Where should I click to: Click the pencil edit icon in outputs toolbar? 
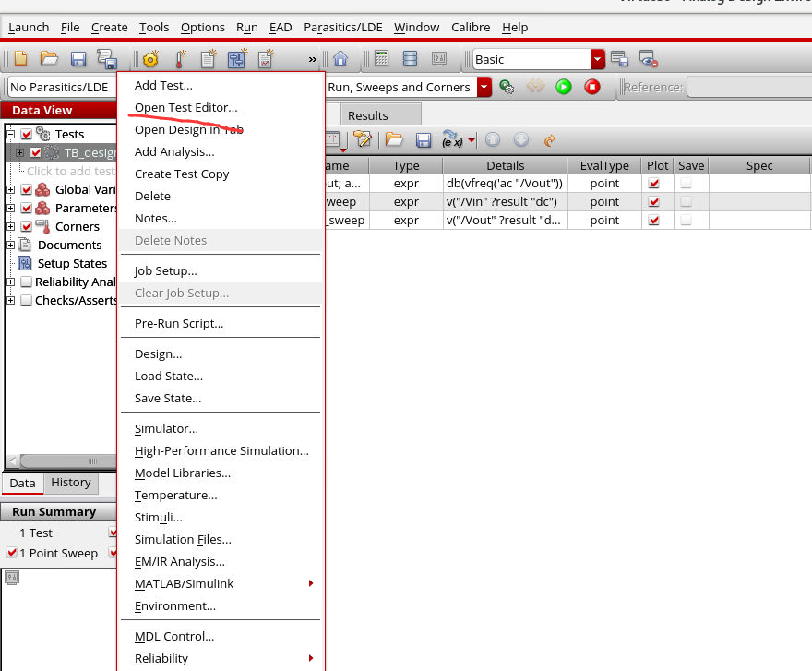coord(363,139)
